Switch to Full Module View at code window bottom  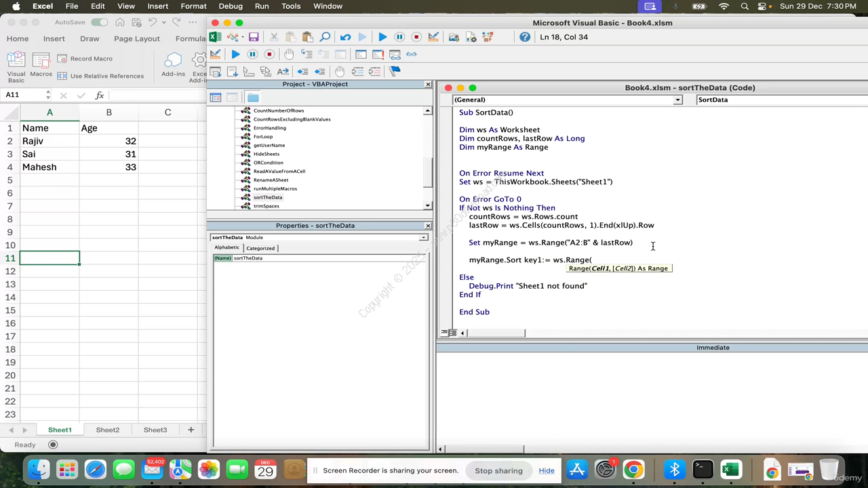[x=452, y=333]
